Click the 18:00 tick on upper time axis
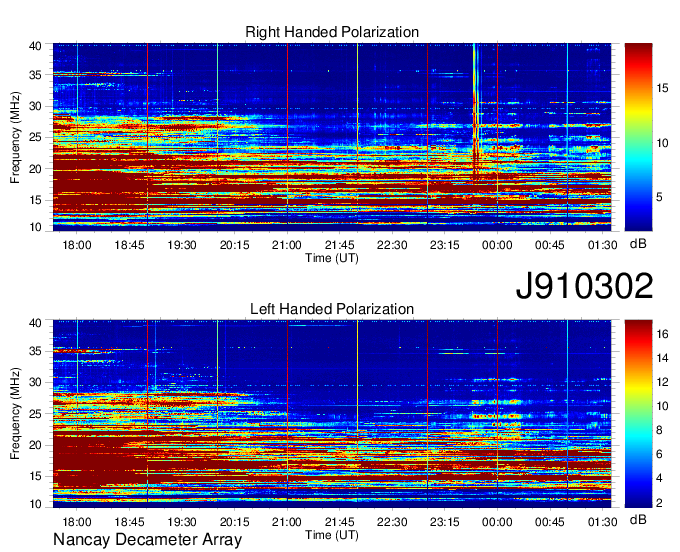This screenshot has height=552, width=680. tap(77, 245)
